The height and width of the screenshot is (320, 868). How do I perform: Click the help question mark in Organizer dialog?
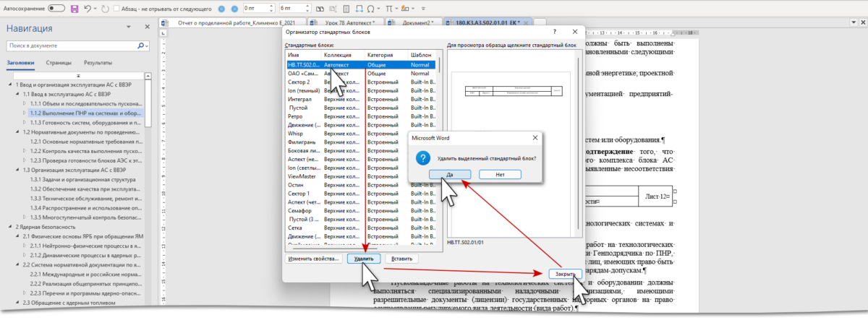point(553,32)
